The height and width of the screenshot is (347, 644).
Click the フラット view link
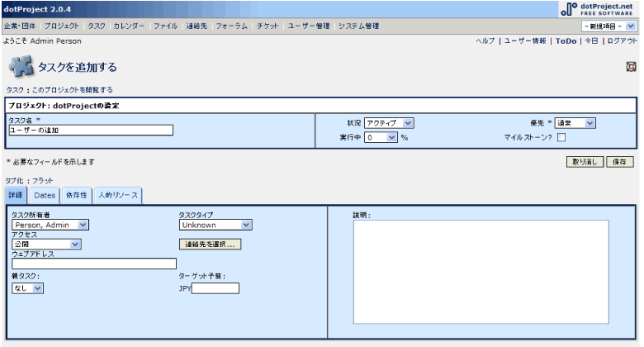pyautogui.click(x=43, y=180)
